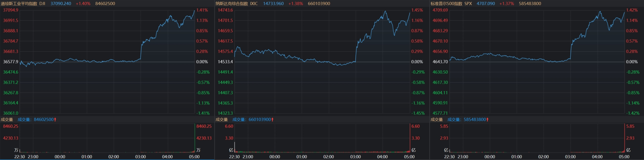This screenshot has width=644, height=160.
Task: Click the SPX top axis value 4709.69
Action: pos(440,10)
